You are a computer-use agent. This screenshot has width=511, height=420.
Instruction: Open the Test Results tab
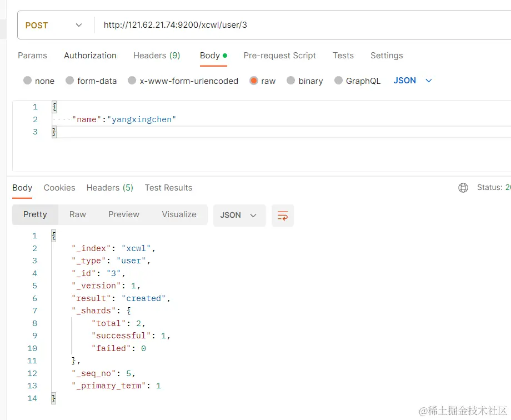click(168, 188)
